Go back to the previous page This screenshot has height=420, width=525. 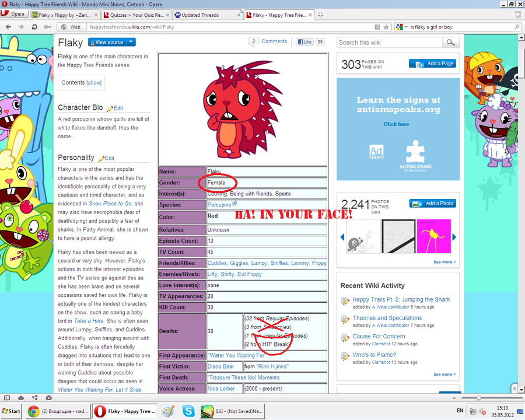(x=8, y=27)
